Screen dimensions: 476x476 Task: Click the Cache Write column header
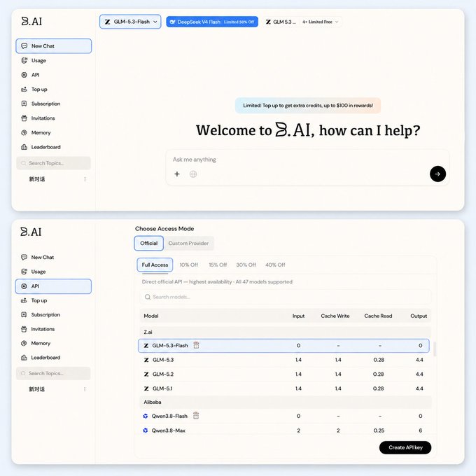tap(335, 316)
